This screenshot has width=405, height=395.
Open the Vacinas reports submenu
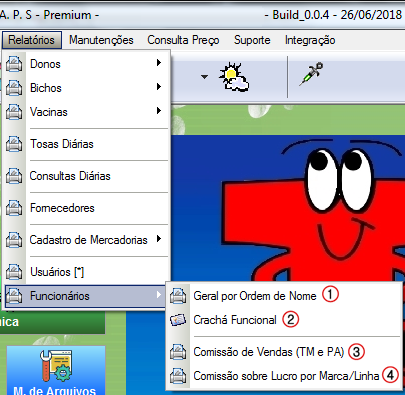[86, 112]
